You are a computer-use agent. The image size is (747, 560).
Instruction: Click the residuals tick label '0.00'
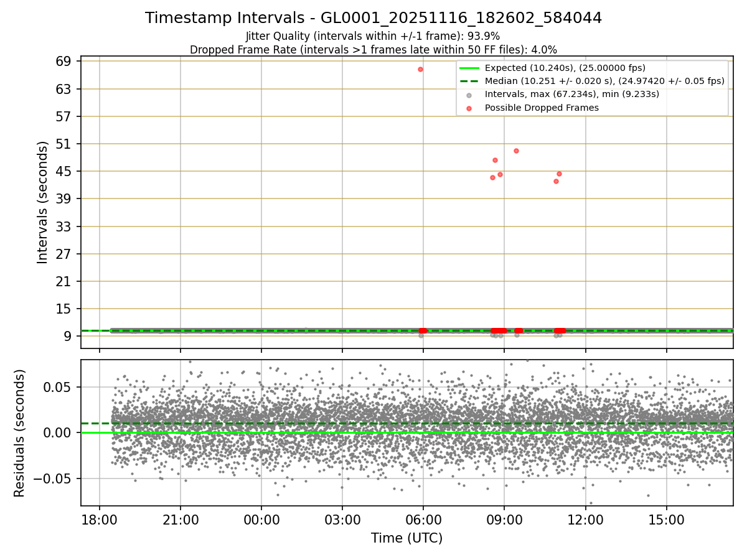pyautogui.click(x=59, y=432)
